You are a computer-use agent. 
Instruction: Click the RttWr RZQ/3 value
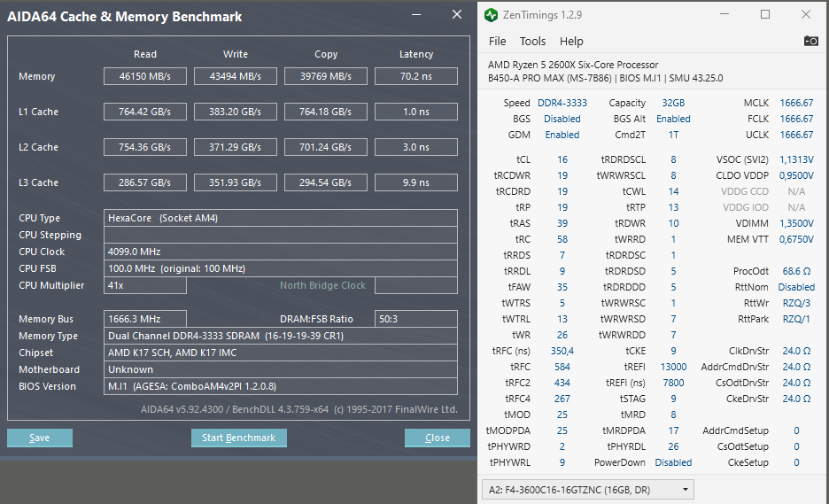click(796, 303)
